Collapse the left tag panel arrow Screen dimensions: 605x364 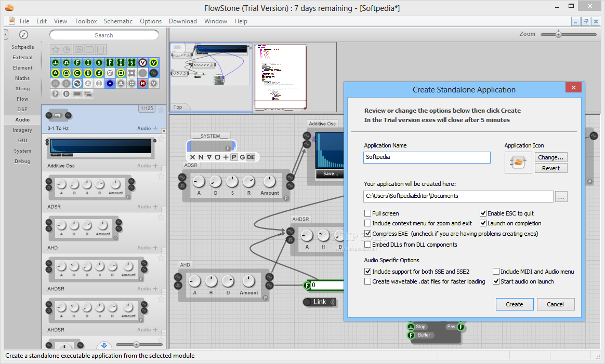click(6, 35)
